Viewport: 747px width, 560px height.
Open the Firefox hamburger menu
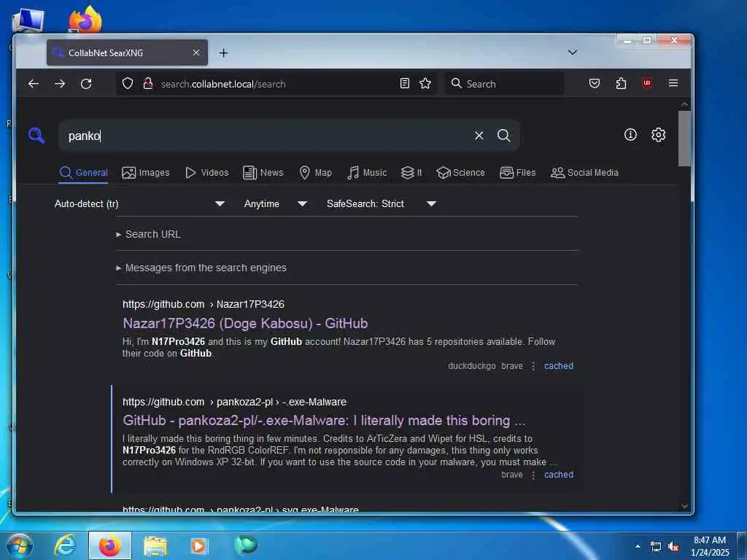pyautogui.click(x=673, y=83)
